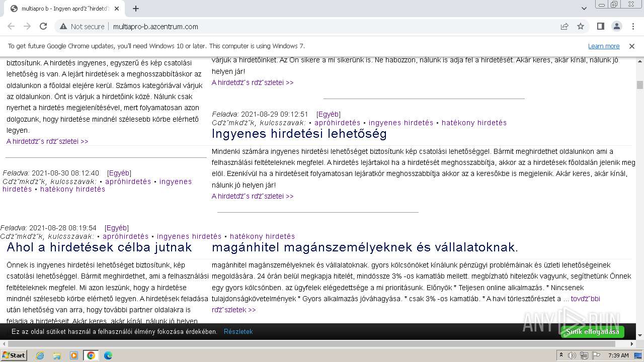Expand the tab search dropdown
The height and width of the screenshot is (362, 644).
[x=584, y=9]
